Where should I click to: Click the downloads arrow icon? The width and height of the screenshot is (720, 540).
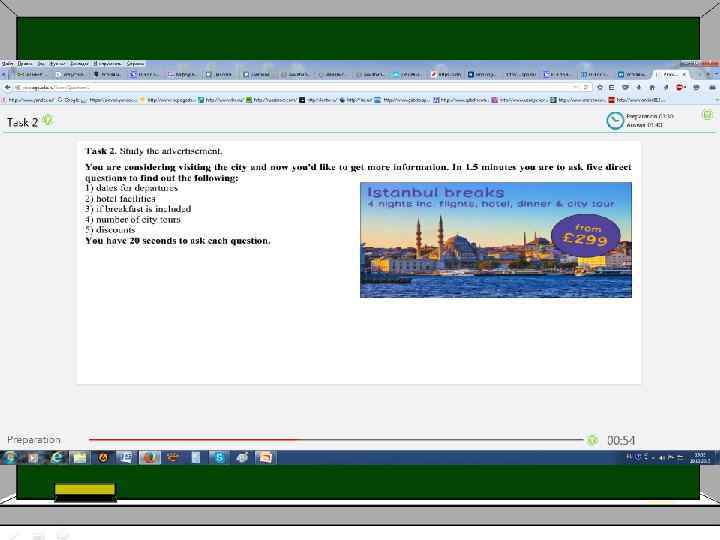coord(638,87)
